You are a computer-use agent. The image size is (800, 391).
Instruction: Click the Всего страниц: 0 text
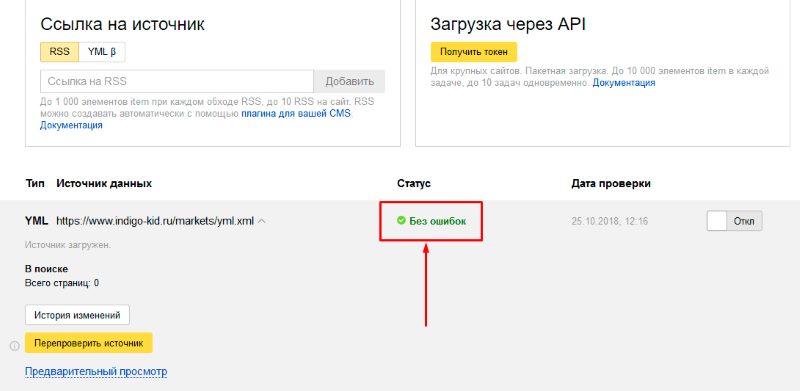(x=62, y=282)
